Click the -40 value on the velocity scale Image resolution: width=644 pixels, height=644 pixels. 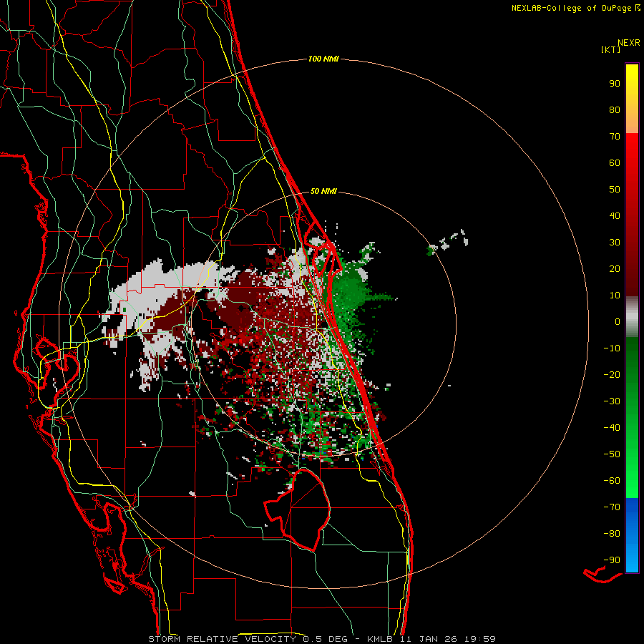612,428
